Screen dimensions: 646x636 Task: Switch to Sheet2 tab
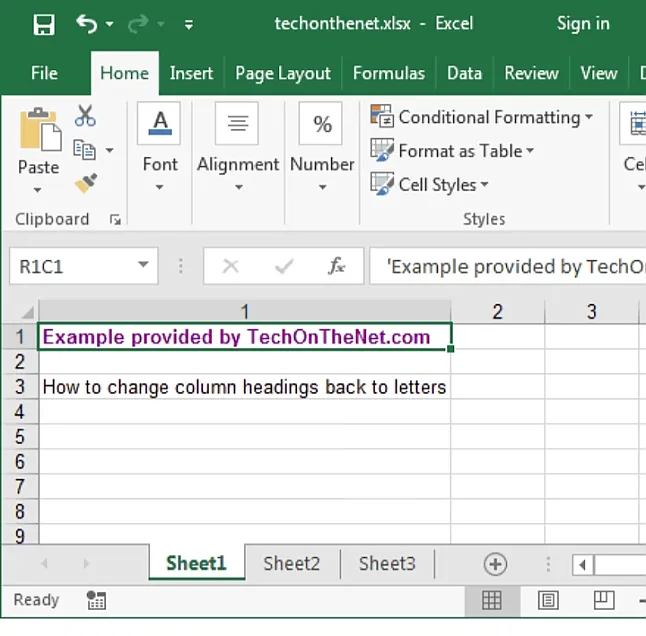click(x=292, y=564)
